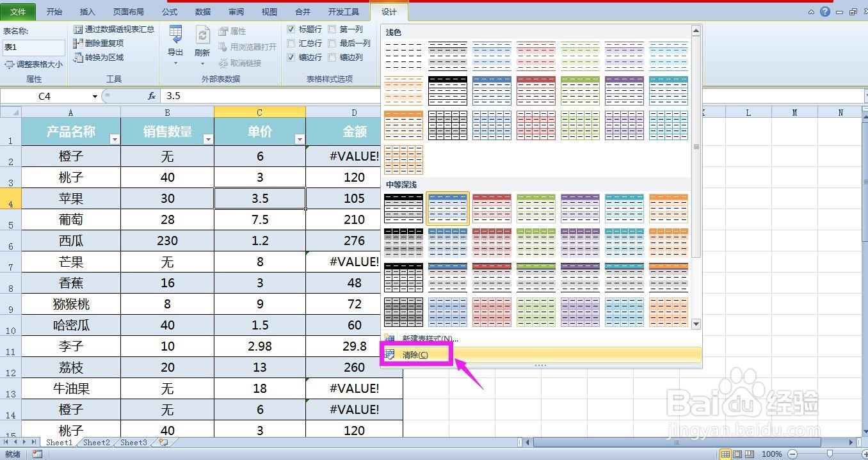Disable the 镶边行 (Banded Rows) checkbox

[x=292, y=57]
